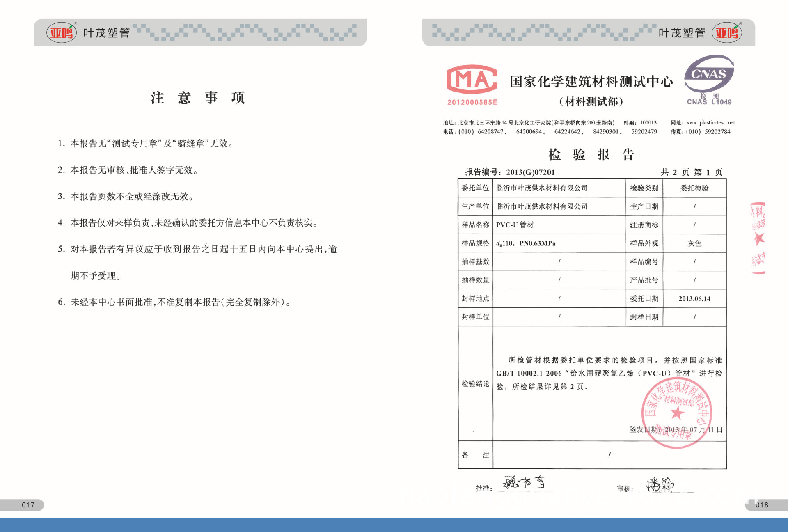The width and height of the screenshot is (788, 532).
Task: Click page count text 共2页第1页
Action: pos(691,172)
